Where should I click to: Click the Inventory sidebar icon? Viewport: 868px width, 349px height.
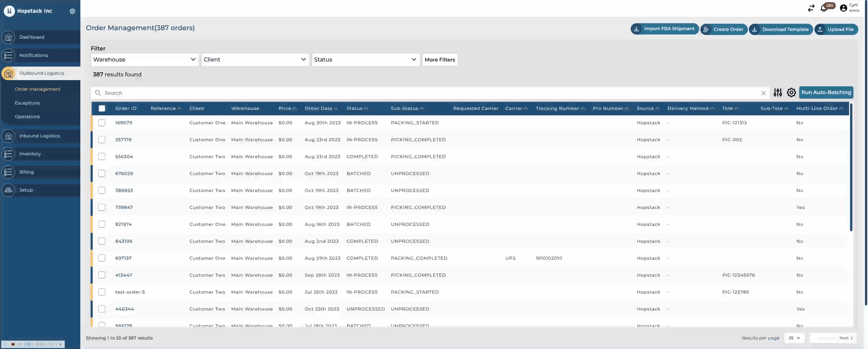tap(8, 154)
